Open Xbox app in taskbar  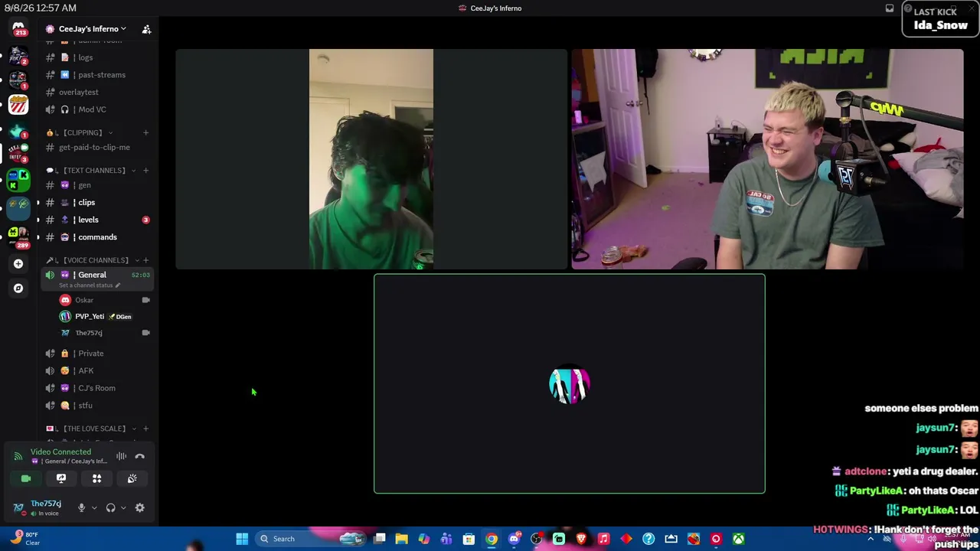(x=738, y=539)
